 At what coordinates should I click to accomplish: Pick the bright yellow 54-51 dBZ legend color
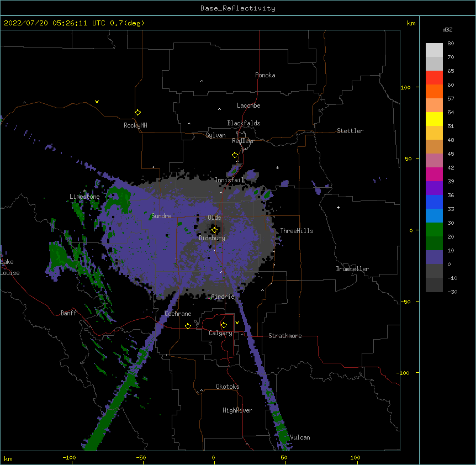click(434, 119)
